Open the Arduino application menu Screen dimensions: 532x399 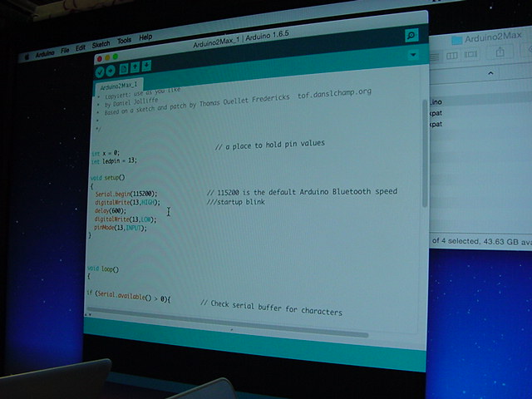click(x=45, y=53)
